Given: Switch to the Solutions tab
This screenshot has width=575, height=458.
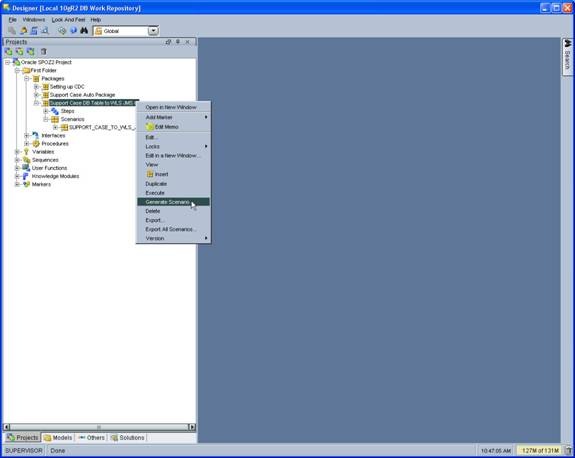Looking at the screenshot, I should pos(128,437).
